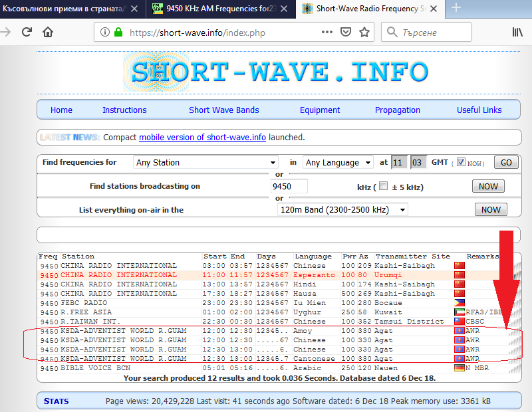Click Taiwan flag in R.Taiwan Int. row

pyautogui.click(x=460, y=321)
